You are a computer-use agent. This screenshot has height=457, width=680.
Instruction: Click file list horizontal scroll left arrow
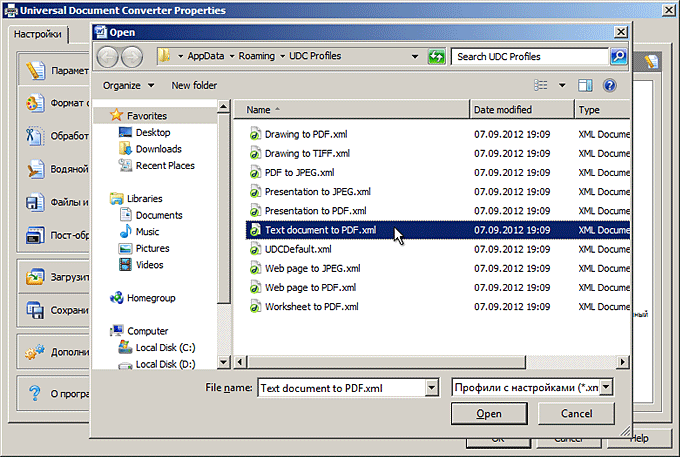(x=240, y=362)
